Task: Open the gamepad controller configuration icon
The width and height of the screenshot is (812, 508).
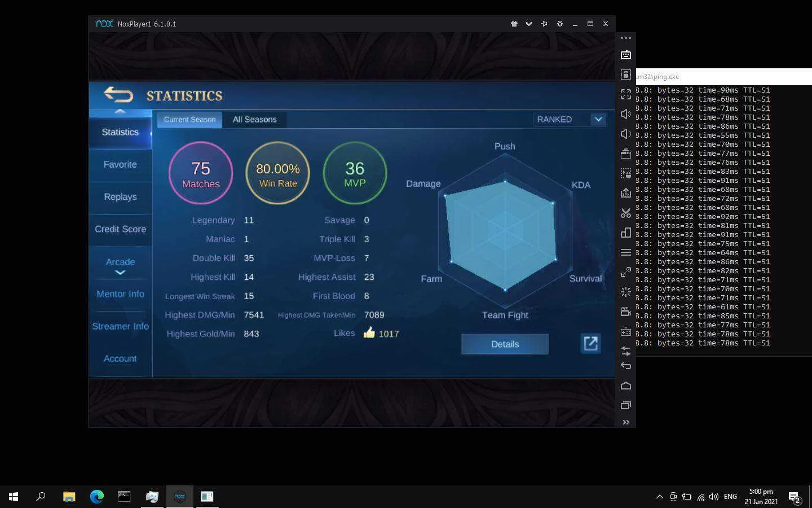Action: 626,331
